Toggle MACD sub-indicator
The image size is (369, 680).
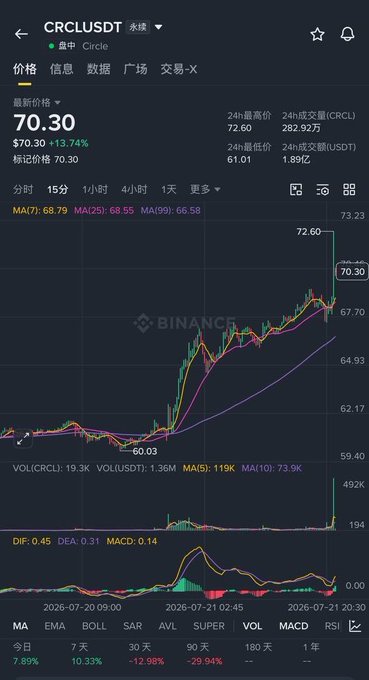point(294,626)
